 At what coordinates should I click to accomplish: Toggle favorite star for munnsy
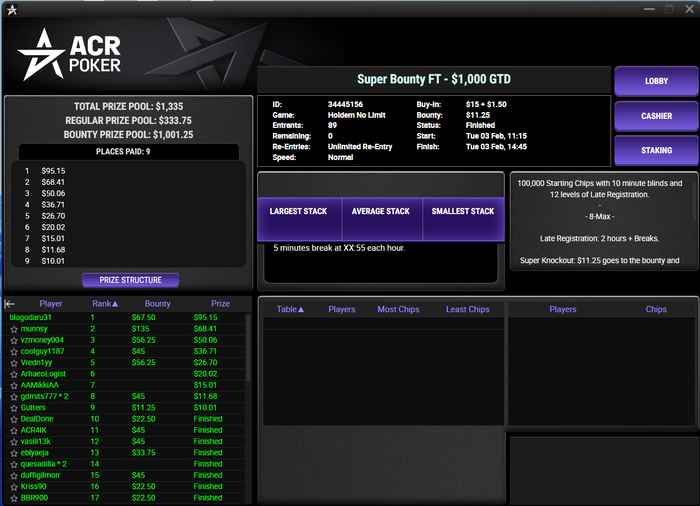click(14, 329)
